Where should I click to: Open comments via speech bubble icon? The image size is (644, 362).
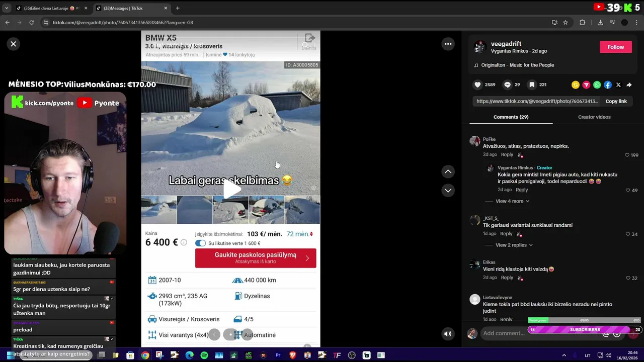508,85
